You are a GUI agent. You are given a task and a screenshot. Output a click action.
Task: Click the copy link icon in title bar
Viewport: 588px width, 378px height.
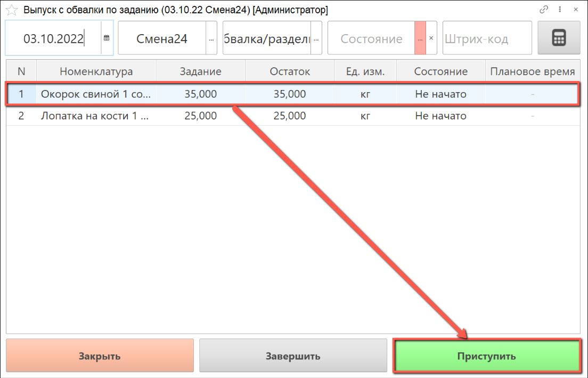(x=544, y=10)
